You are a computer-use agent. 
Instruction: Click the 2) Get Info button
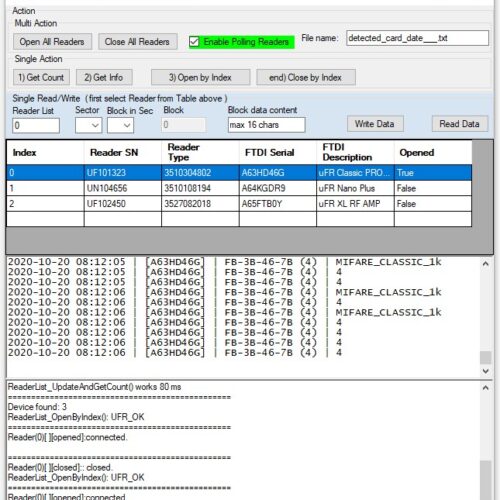pos(104,77)
